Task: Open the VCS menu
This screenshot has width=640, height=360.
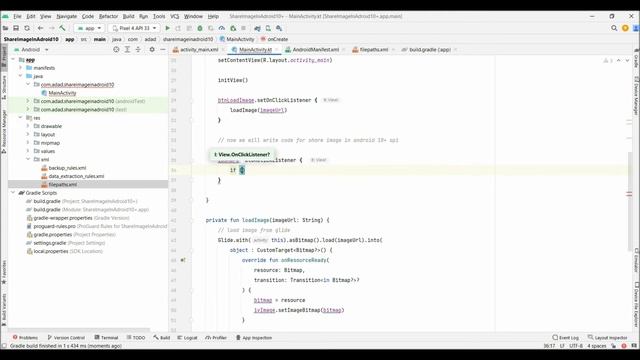Action: coord(175,16)
